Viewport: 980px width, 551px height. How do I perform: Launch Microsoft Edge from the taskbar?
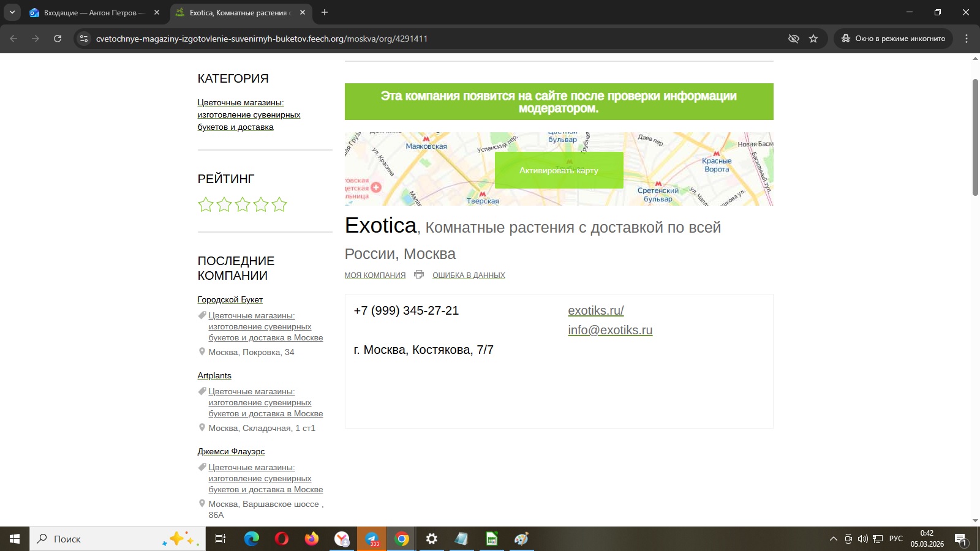(252, 539)
